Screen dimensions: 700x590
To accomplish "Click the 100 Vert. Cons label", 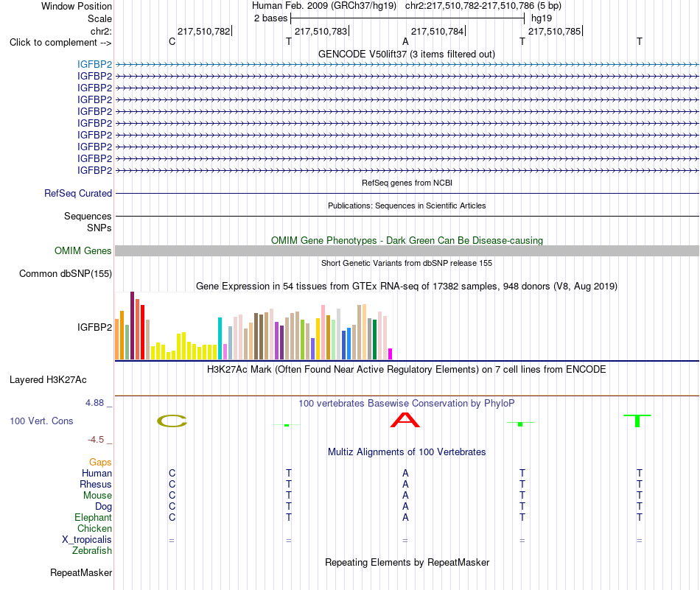I will point(41,421).
